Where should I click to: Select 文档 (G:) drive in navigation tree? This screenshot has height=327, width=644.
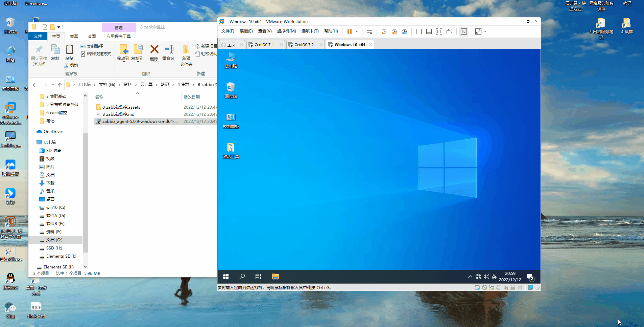[54, 240]
